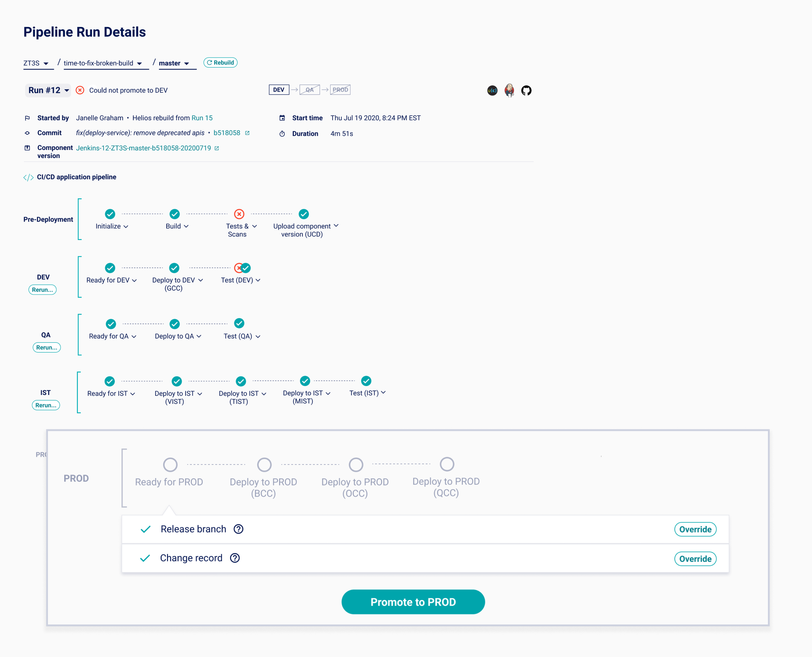The image size is (812, 657).
Task: Click the Jenkins butler icon
Action: pos(509,90)
